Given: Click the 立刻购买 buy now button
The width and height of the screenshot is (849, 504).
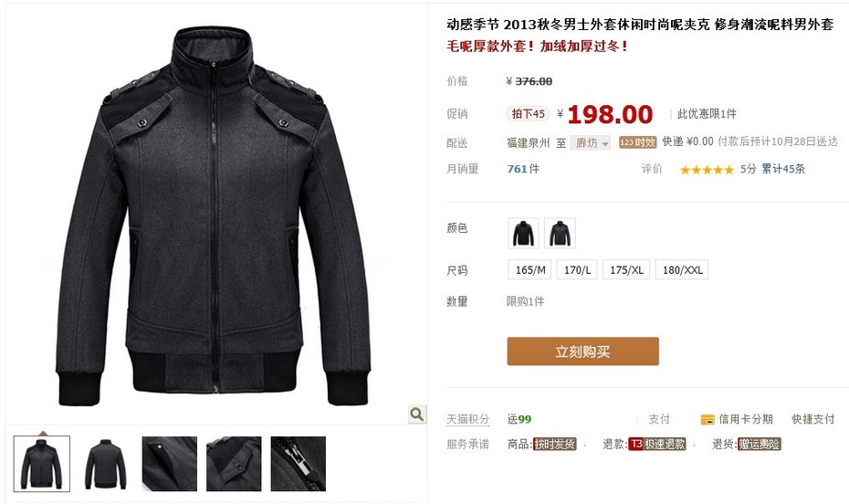Looking at the screenshot, I should click(x=582, y=352).
